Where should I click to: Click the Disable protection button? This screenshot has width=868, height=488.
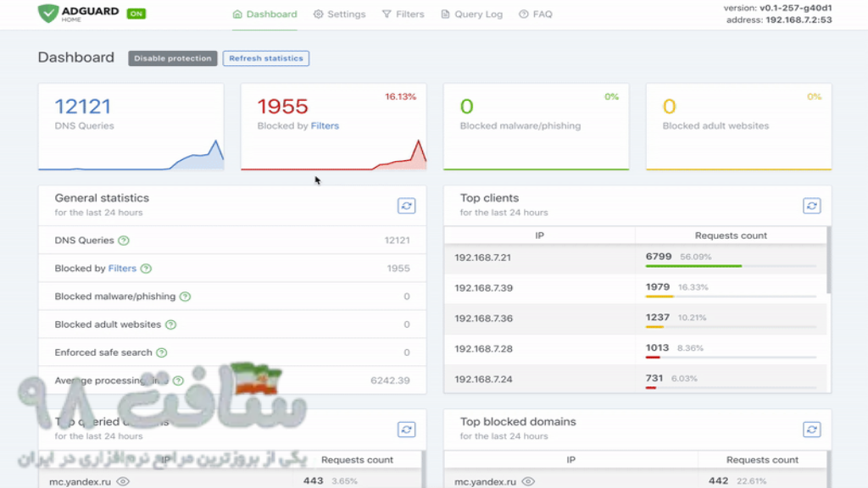point(173,58)
